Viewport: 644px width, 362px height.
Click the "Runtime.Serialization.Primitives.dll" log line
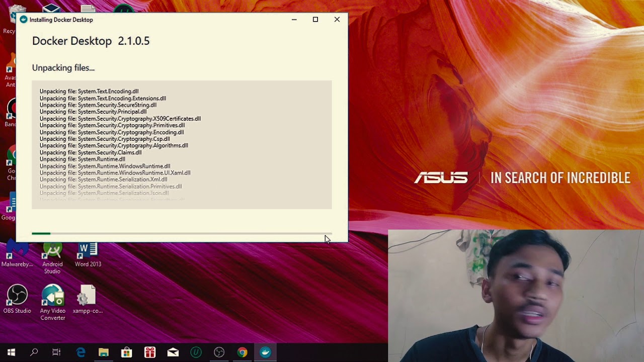pyautogui.click(x=111, y=186)
